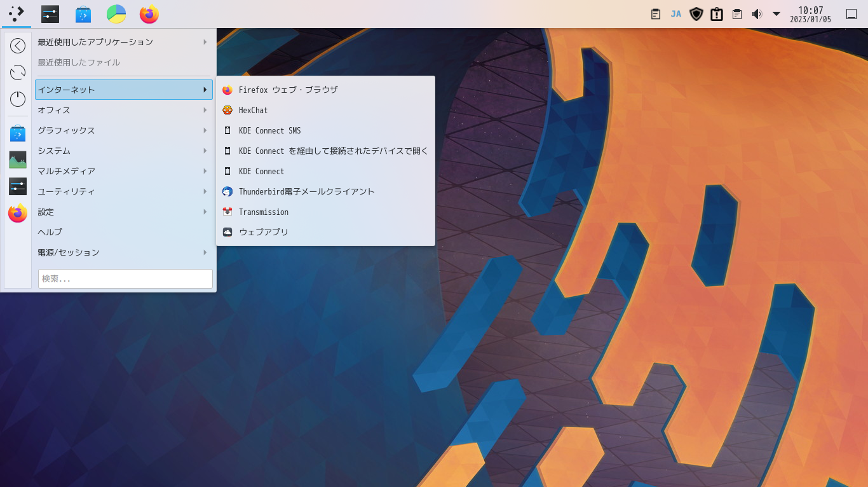The image size is (868, 487).
Task: Open clipboard tray icon next to volume
Action: [737, 14]
